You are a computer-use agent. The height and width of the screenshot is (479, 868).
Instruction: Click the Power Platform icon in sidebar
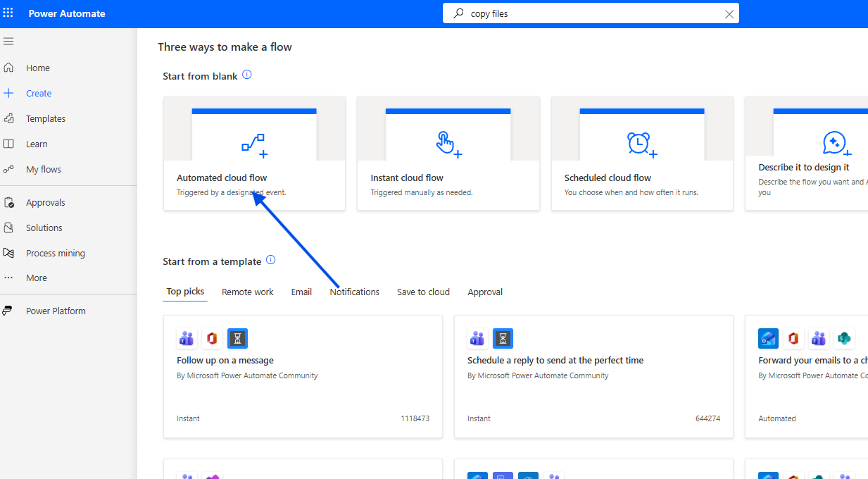click(x=8, y=311)
